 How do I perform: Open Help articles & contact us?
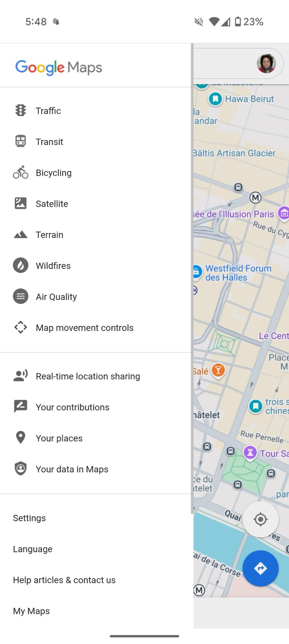(x=64, y=580)
